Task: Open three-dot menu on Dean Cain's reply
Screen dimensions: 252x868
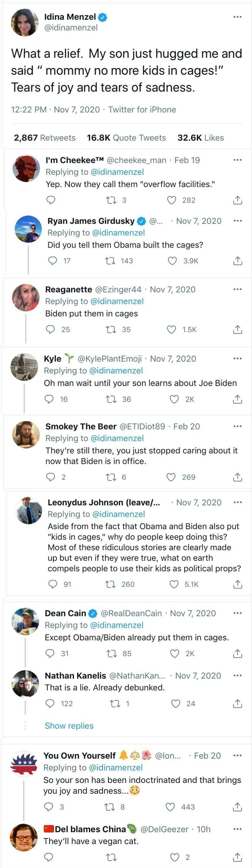Action: tap(238, 613)
